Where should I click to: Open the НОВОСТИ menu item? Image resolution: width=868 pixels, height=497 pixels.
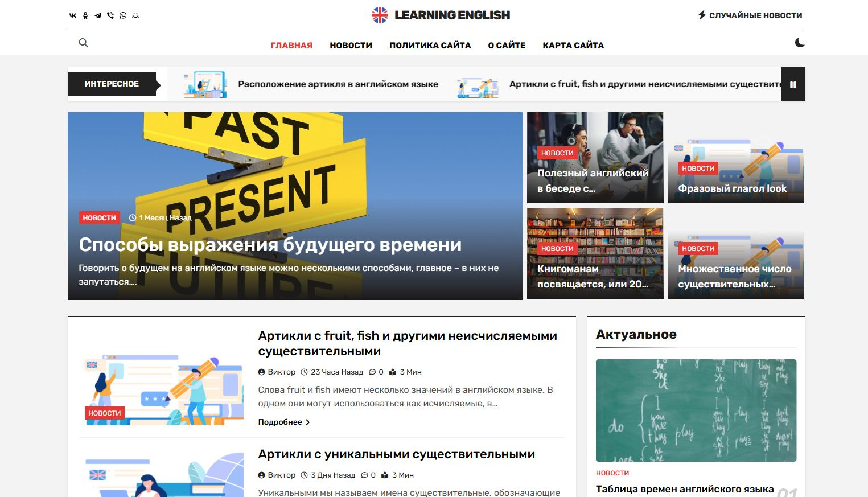351,46
